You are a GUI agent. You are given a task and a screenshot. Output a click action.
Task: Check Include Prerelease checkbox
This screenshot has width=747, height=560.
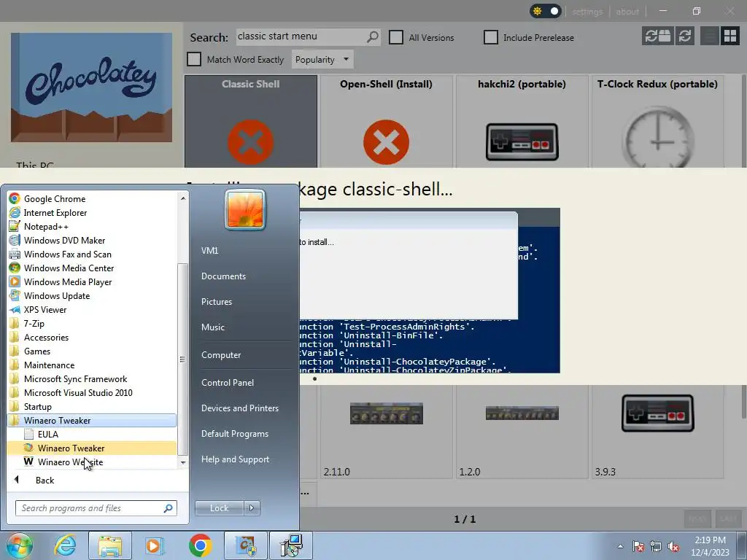pos(491,37)
